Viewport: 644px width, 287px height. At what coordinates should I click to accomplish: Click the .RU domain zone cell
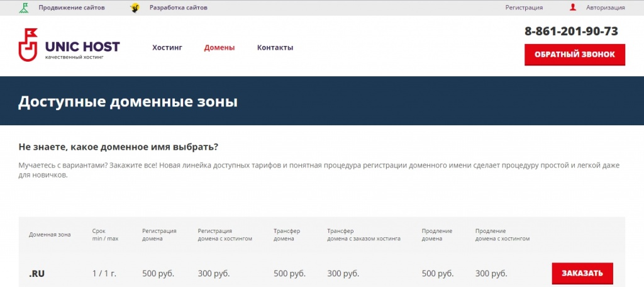36,273
